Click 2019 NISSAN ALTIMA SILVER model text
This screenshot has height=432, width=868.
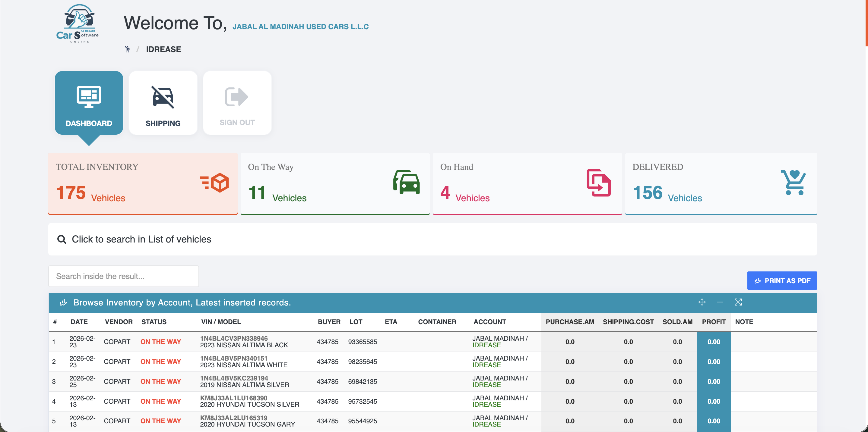[245, 385]
